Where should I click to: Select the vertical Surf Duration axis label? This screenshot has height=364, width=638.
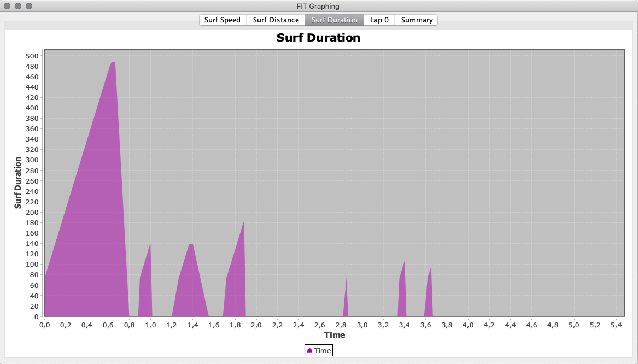[18, 183]
